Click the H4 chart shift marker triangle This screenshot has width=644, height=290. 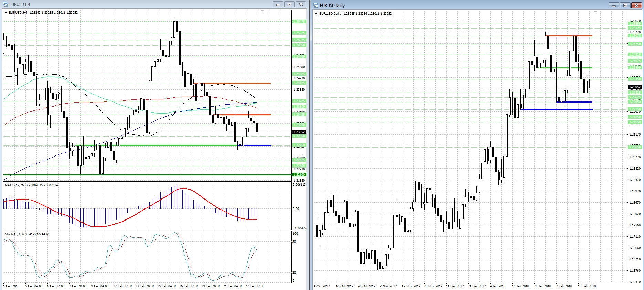[262, 11]
